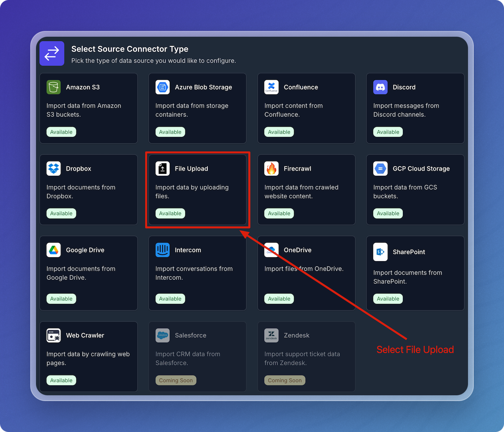Click the Zendesk logo icon
Viewport: 504px width, 432px height.
tap(271, 335)
